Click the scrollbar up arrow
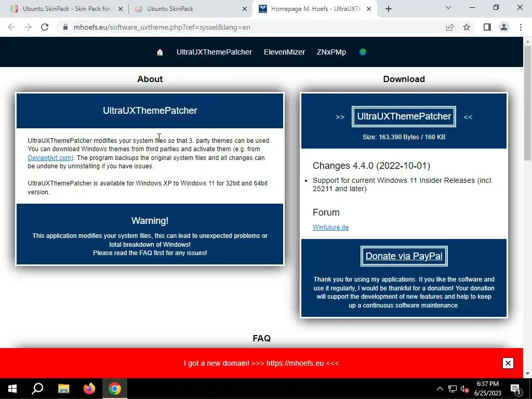 [x=527, y=41]
